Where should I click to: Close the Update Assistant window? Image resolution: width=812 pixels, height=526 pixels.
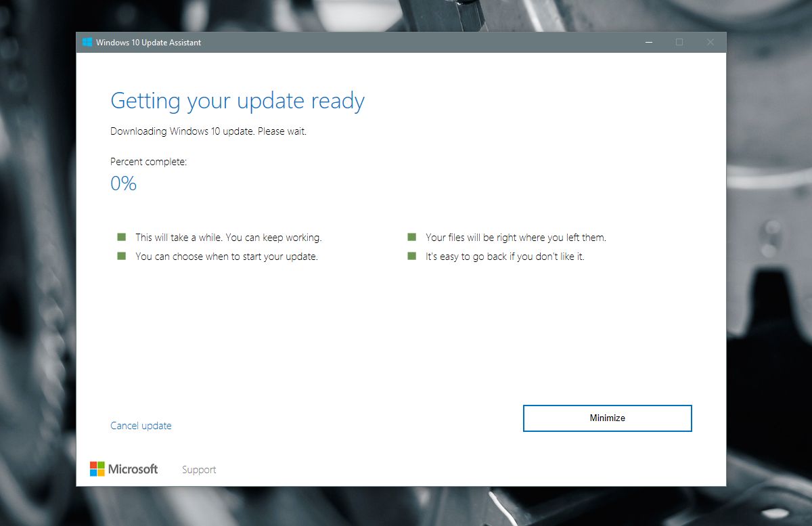(710, 42)
